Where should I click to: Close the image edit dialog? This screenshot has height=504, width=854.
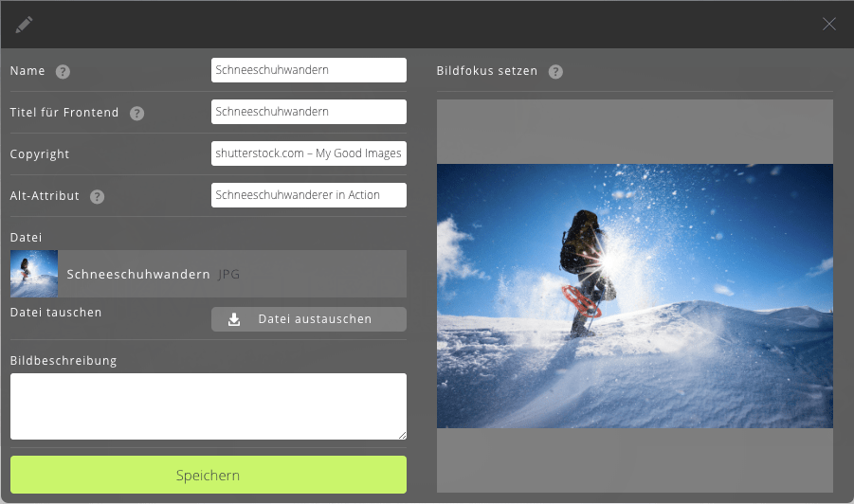pyautogui.click(x=829, y=24)
